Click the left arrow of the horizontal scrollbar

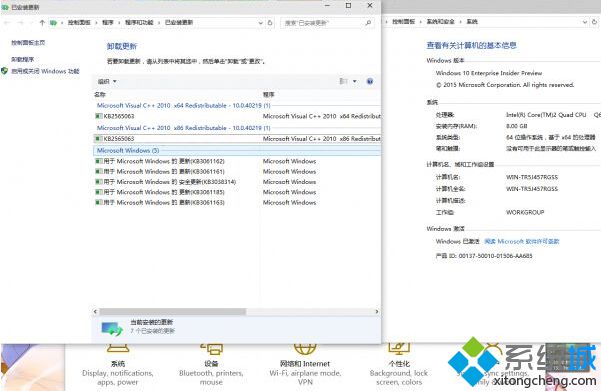[x=95, y=312]
